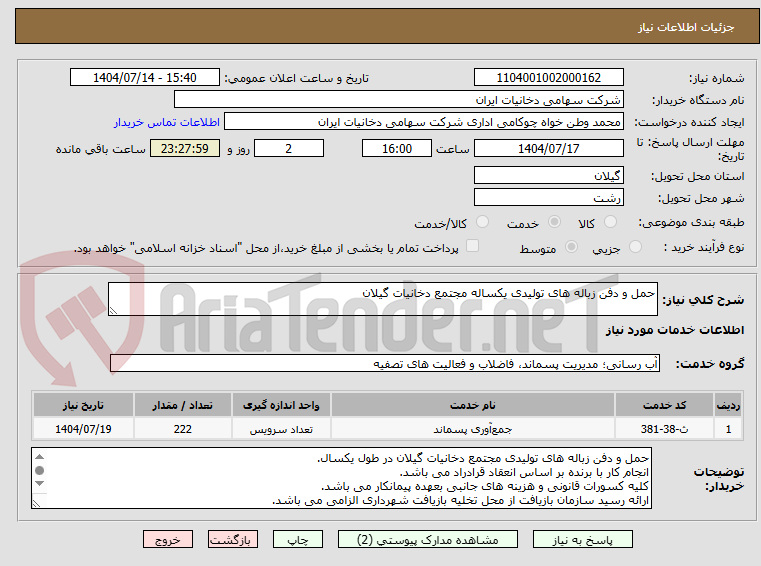The width and height of the screenshot is (761, 566).
Task: Click the ردیف column header
Action: (728, 405)
